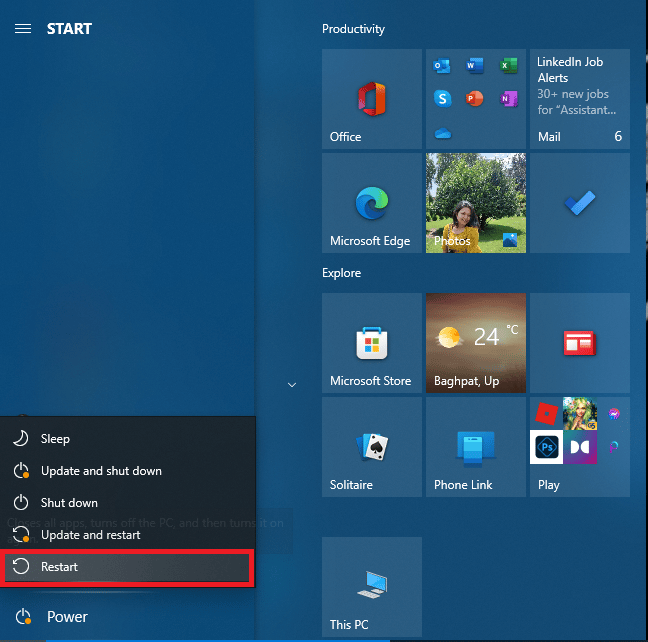The width and height of the screenshot is (648, 642).
Task: Expand the chevron beside tile groups
Action: 292,385
